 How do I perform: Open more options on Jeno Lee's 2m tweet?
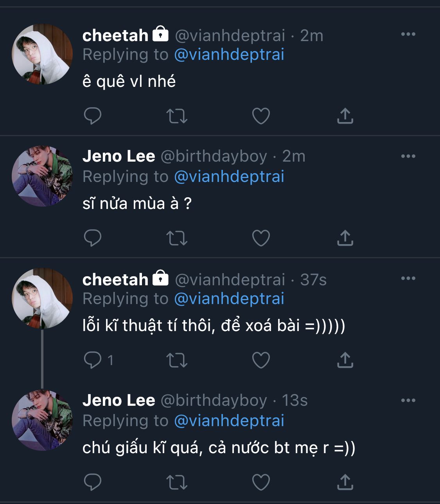(x=408, y=156)
